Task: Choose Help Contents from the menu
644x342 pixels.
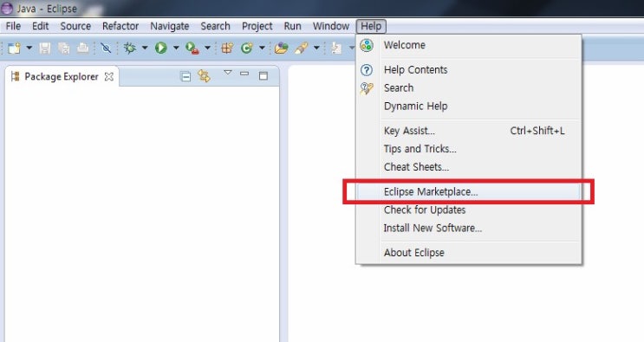Action: coord(469,70)
